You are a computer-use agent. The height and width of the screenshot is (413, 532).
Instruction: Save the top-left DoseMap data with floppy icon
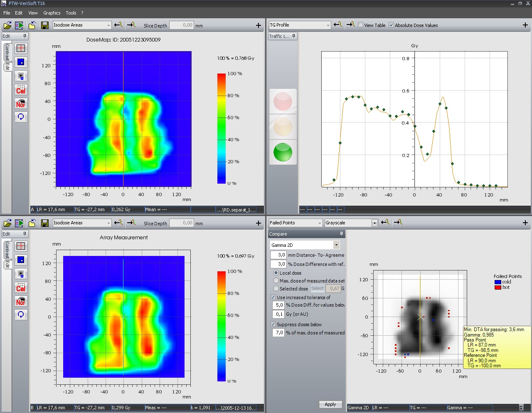click(x=45, y=25)
